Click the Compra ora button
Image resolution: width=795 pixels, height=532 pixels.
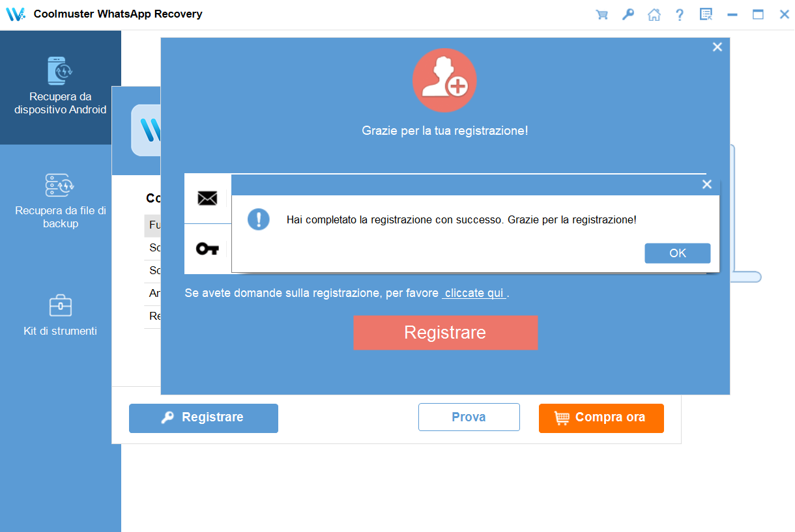[601, 418]
